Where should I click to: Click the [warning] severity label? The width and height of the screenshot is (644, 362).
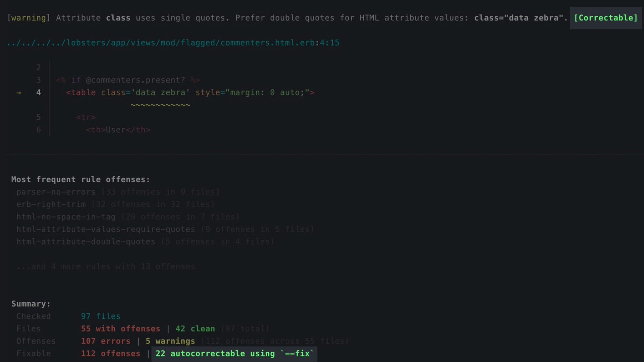pos(29,18)
